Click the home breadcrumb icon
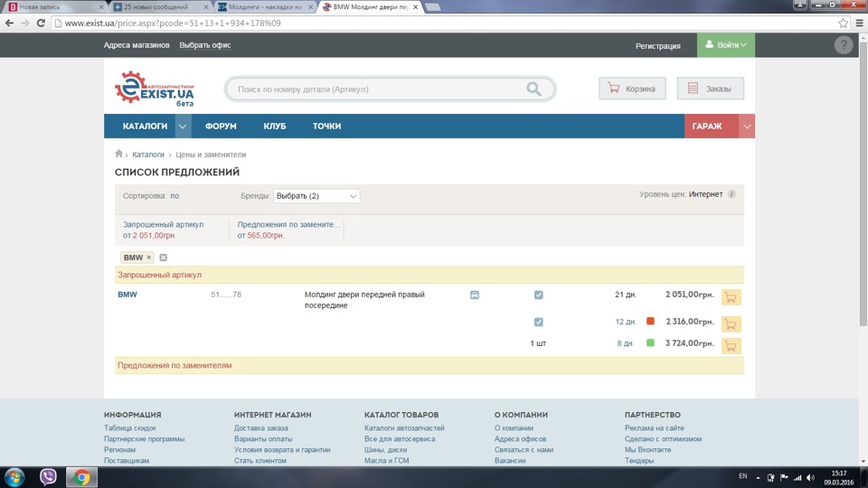 [x=118, y=154]
